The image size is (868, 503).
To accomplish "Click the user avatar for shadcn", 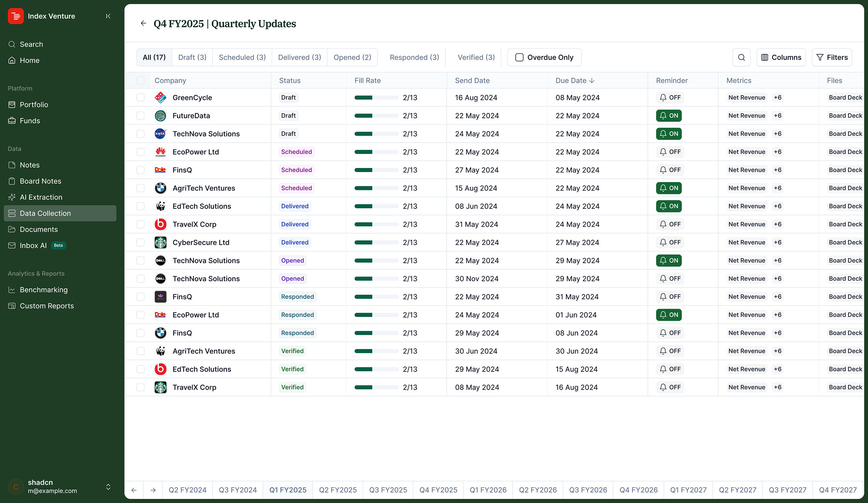I will tap(16, 486).
